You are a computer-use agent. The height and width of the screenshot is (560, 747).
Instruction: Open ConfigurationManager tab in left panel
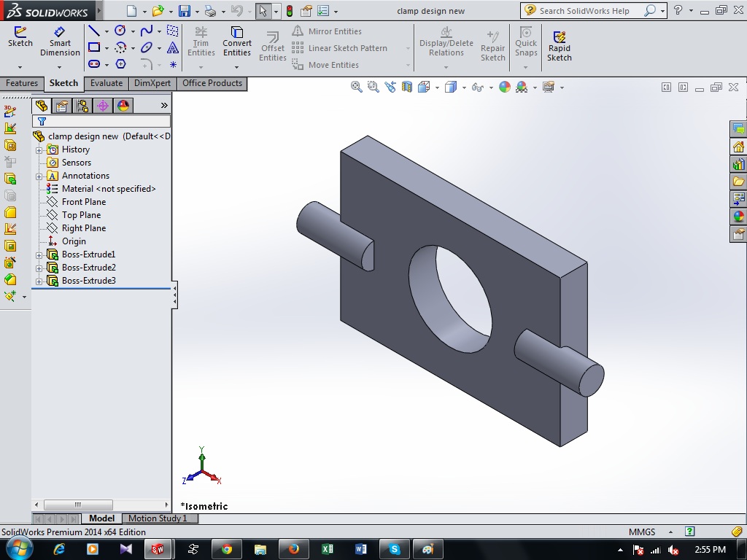[82, 105]
